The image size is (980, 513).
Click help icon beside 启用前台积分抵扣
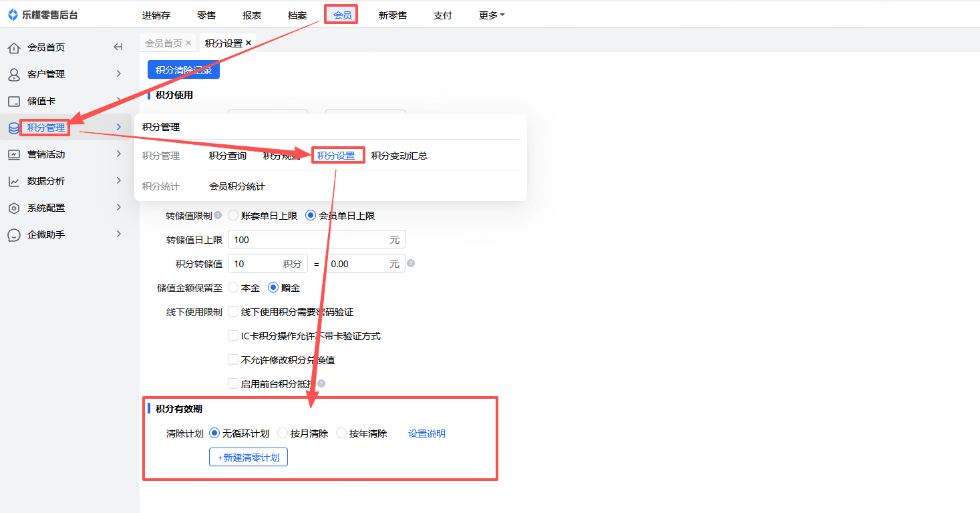tap(321, 383)
